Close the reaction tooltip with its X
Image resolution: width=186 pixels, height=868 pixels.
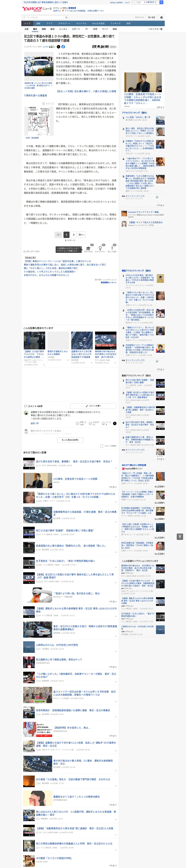click(80, 248)
